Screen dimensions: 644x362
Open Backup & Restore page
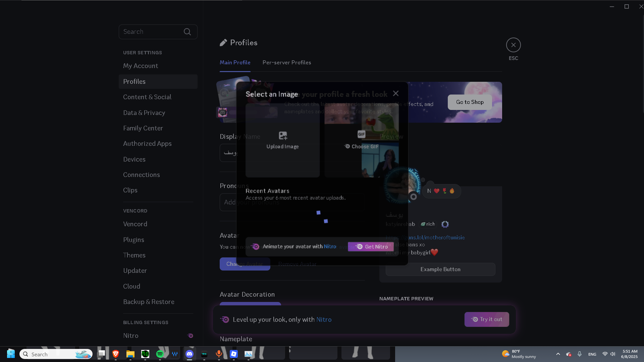158,302
